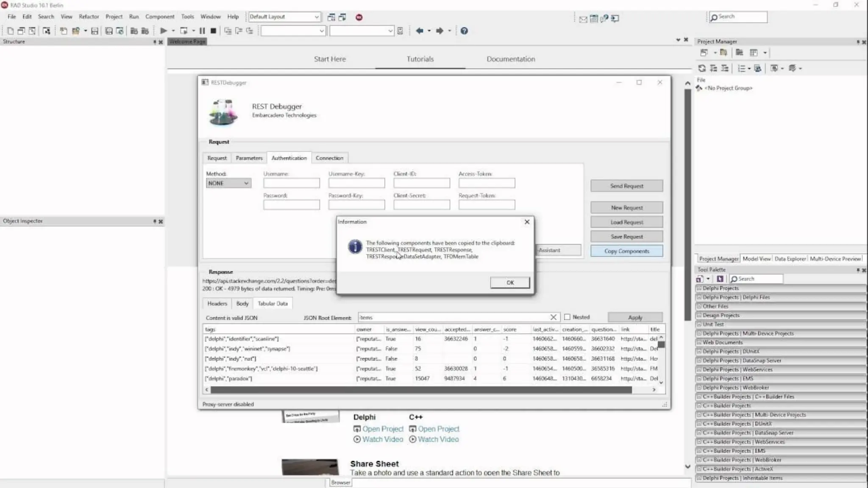Click the Stop (program reset) toolbar icon

tap(214, 31)
